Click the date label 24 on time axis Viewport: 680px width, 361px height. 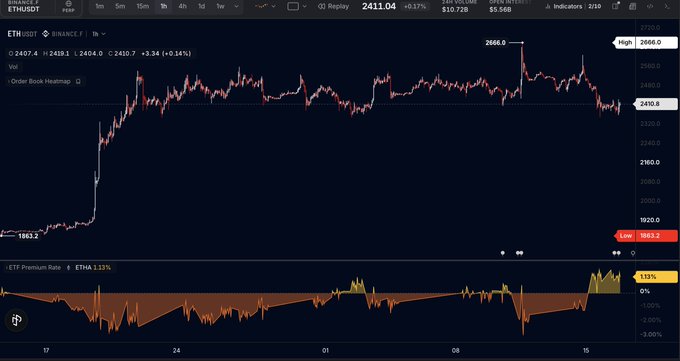[x=176, y=351]
